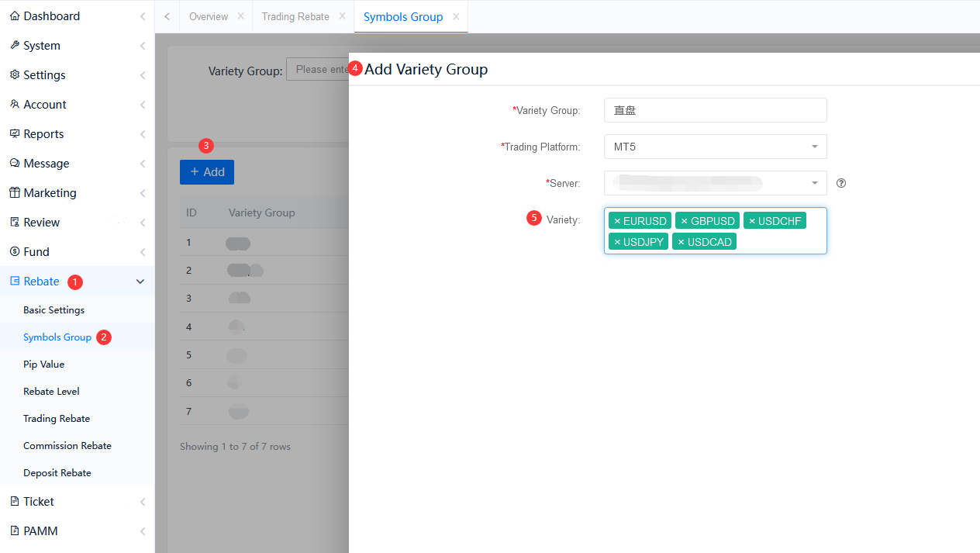Close the Symbols Group tab
Screen dimensions: 980x553
pyautogui.click(x=456, y=16)
